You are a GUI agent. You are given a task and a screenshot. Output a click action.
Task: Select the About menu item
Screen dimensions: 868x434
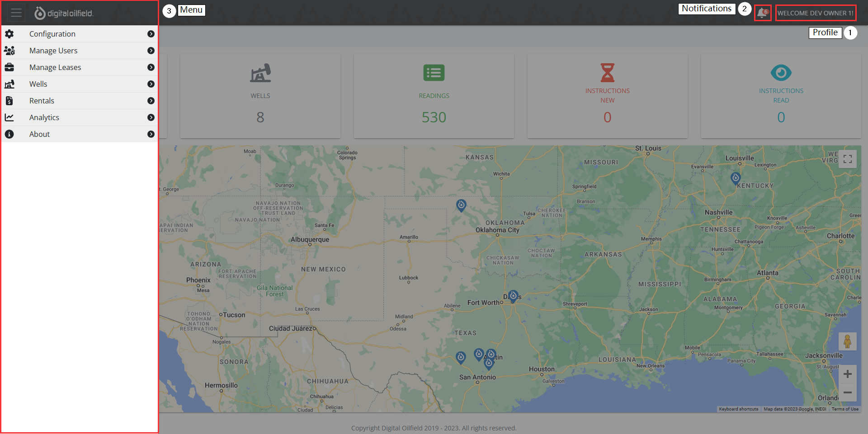pyautogui.click(x=39, y=134)
